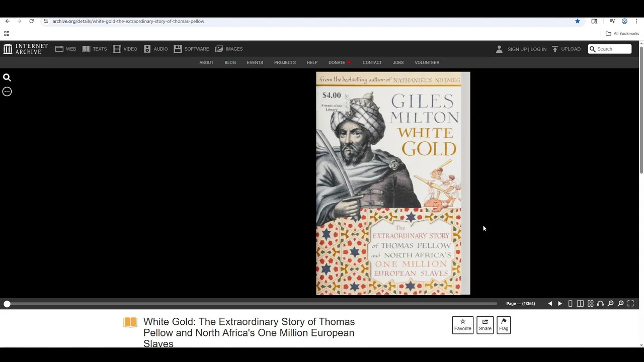
Task: Open the browser three-dot menu
Action: 636,21
